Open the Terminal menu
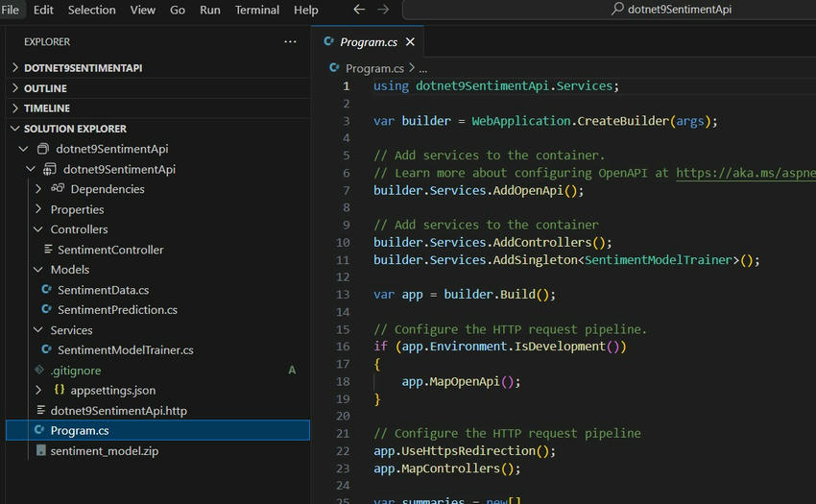 coord(257,10)
